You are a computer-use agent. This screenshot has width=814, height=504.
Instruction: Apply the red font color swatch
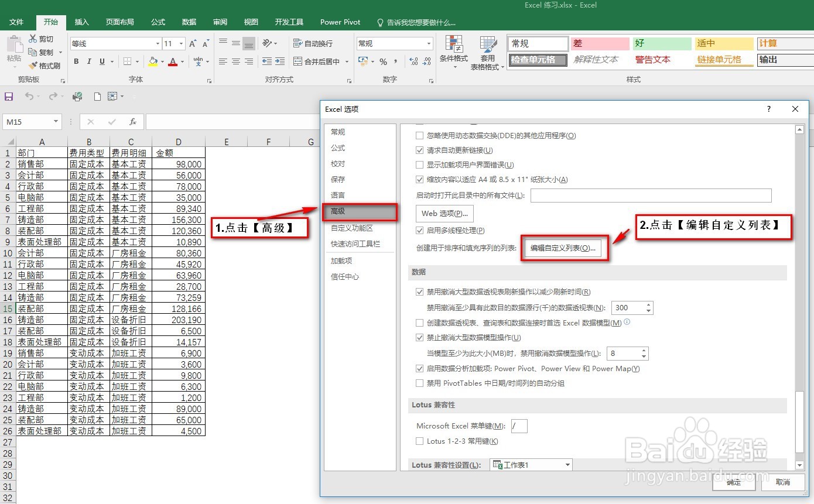point(173,61)
